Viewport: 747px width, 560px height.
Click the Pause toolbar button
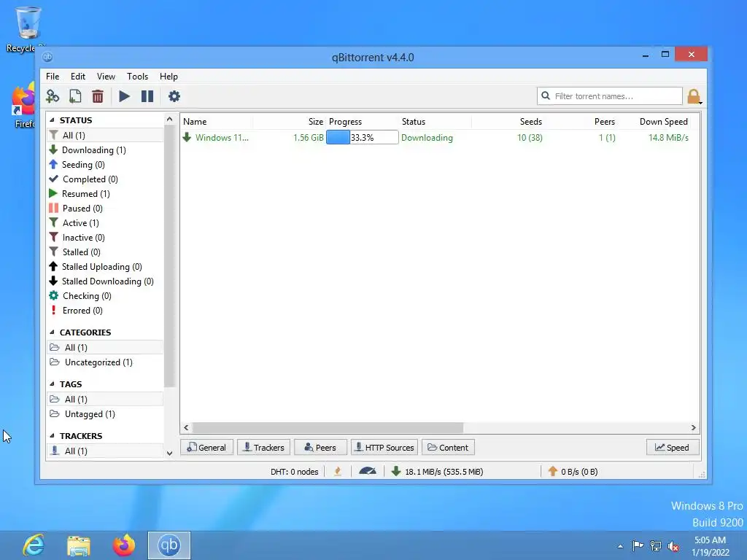147,96
